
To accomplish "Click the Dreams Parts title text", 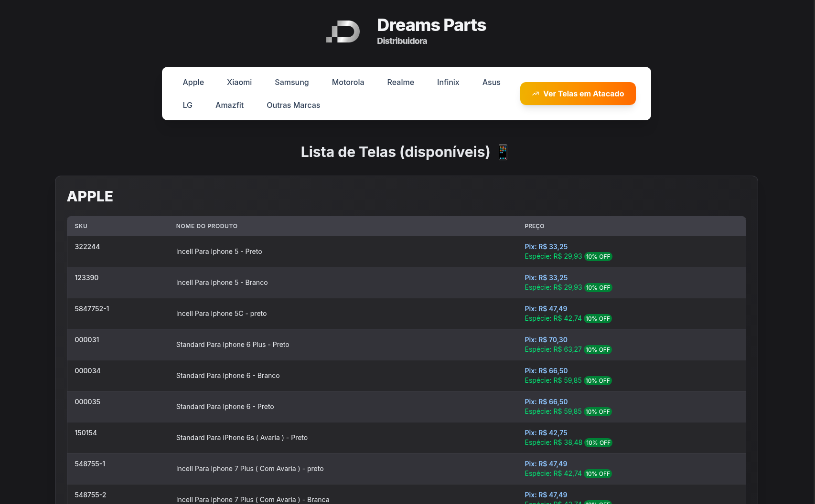I will (x=431, y=25).
